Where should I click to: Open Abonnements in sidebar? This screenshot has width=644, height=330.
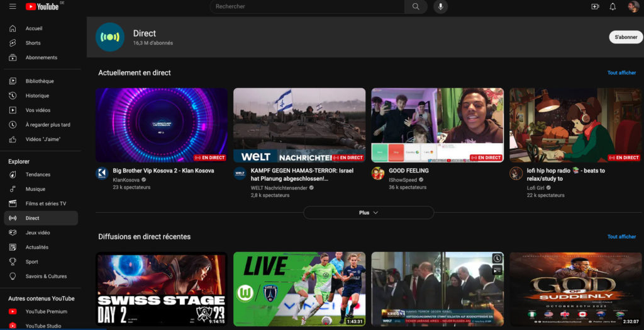(x=41, y=57)
